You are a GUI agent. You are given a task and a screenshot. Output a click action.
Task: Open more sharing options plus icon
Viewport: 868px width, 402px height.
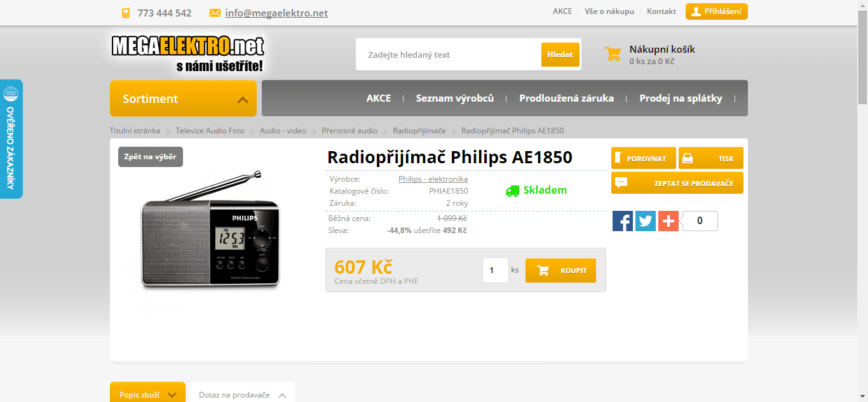coord(668,221)
